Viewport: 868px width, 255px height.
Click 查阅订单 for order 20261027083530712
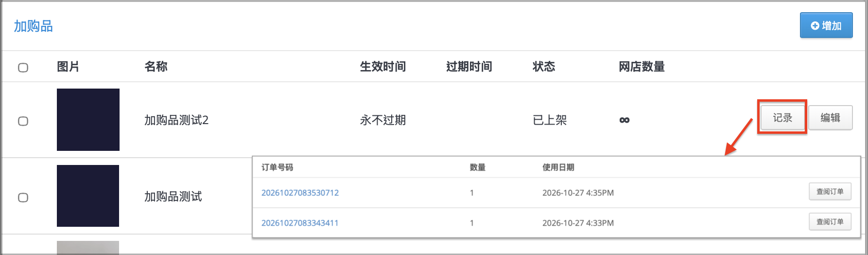point(830,192)
